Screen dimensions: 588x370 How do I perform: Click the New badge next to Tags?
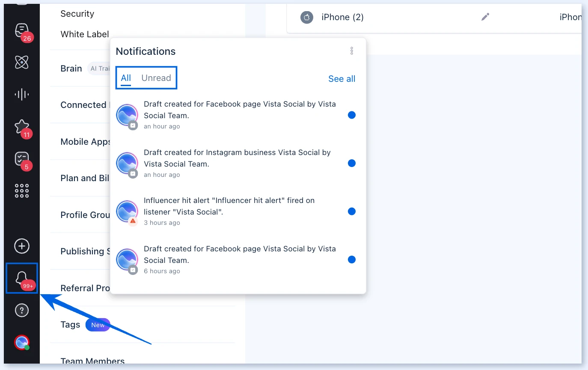tap(98, 325)
